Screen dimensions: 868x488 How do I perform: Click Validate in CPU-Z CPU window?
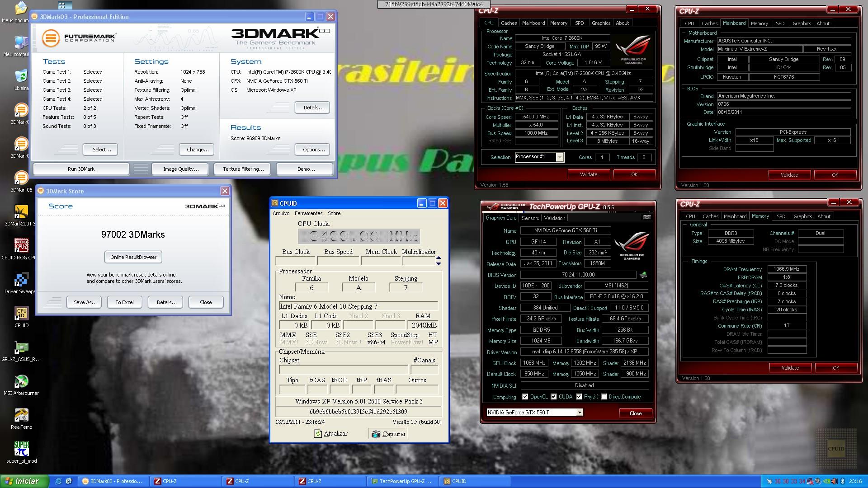(589, 174)
